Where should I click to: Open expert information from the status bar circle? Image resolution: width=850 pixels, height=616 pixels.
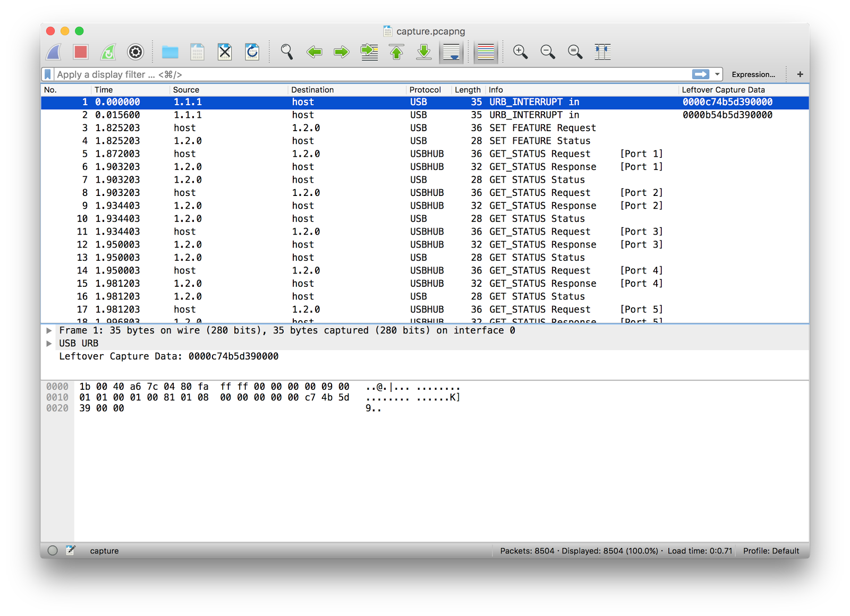point(53,551)
